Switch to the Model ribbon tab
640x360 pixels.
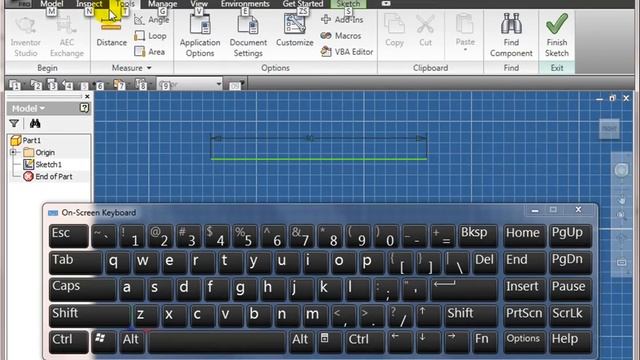[x=51, y=4]
